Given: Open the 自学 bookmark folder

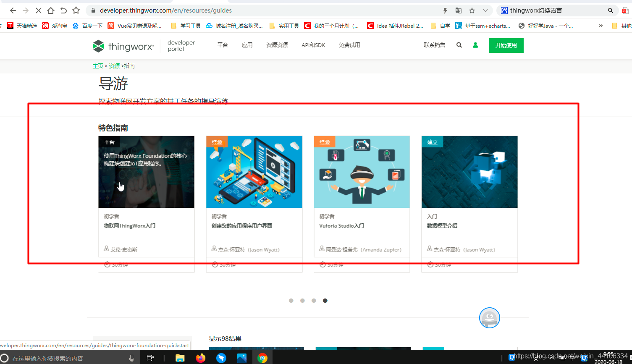Looking at the screenshot, I should point(441,26).
